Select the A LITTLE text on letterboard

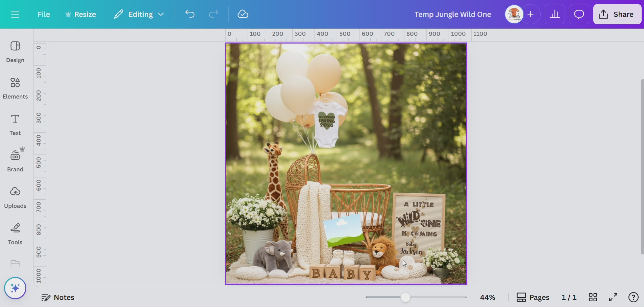tap(419, 204)
